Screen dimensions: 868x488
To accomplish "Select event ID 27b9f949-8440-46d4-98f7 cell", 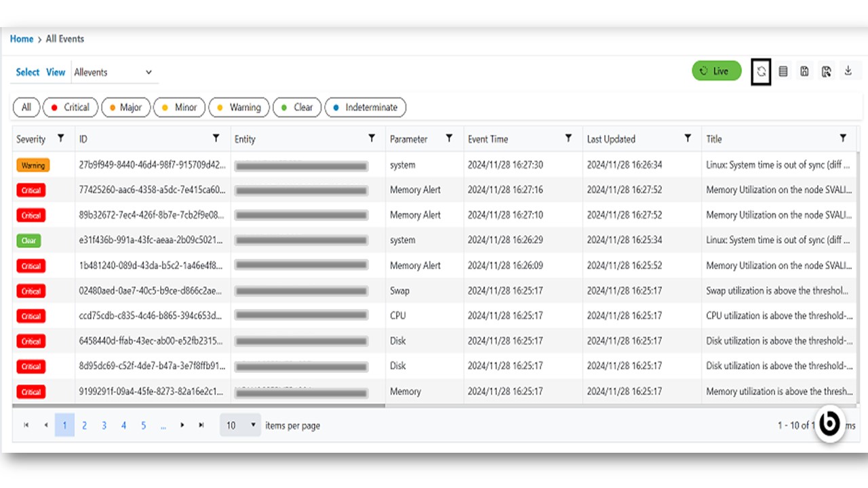I will click(x=153, y=165).
